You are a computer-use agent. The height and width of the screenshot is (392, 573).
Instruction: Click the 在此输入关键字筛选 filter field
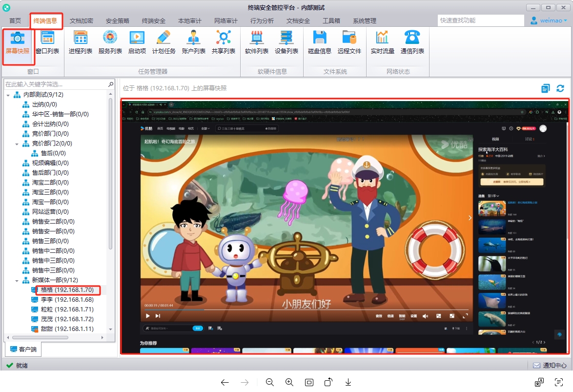pos(56,84)
